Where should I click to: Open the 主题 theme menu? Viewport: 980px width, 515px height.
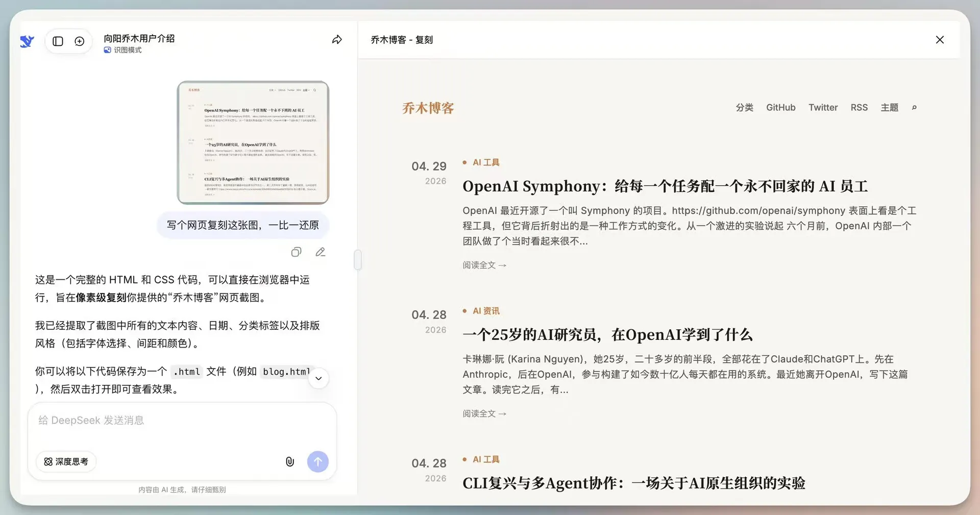pyautogui.click(x=889, y=108)
